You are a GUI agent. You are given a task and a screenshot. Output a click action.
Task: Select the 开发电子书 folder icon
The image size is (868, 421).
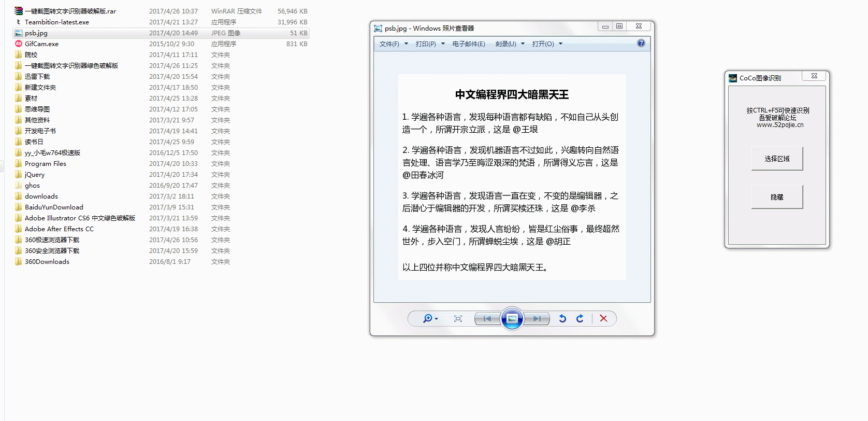(19, 131)
